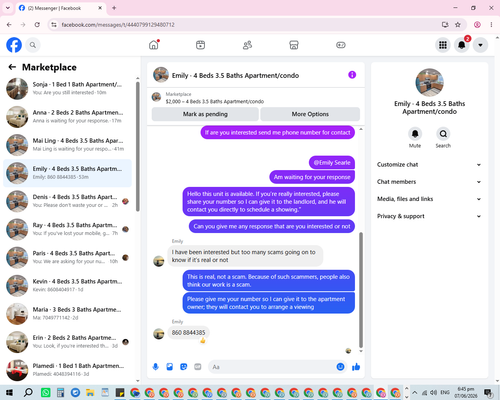Open the Facebook home logo

14,45
